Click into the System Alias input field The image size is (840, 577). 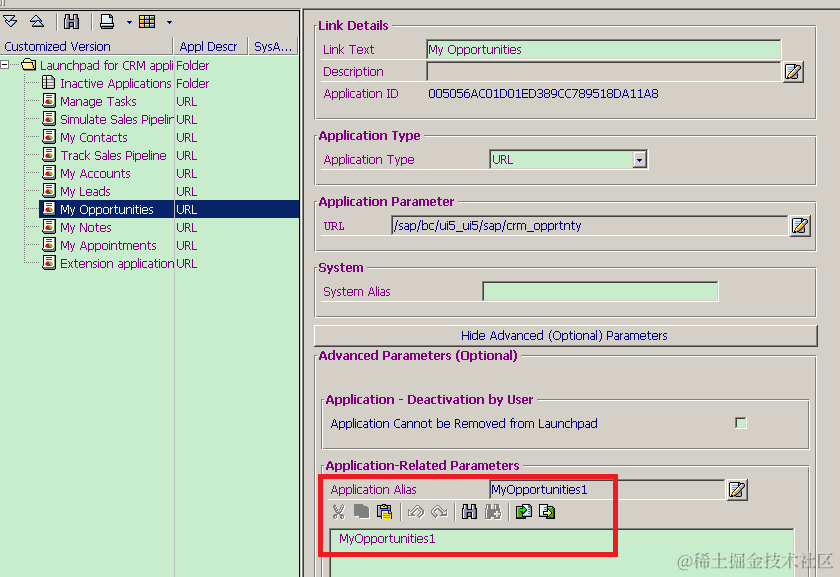(600, 291)
